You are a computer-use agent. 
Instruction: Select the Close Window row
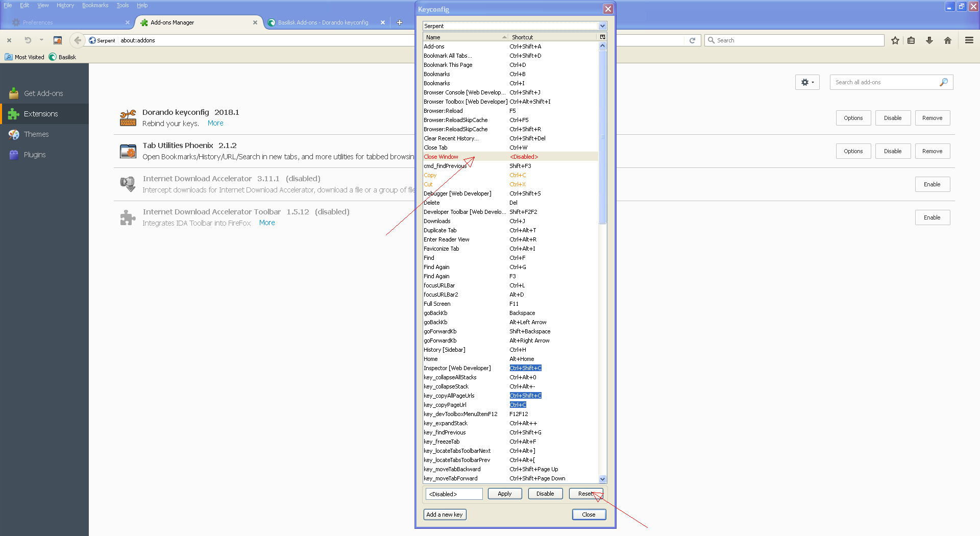point(510,157)
